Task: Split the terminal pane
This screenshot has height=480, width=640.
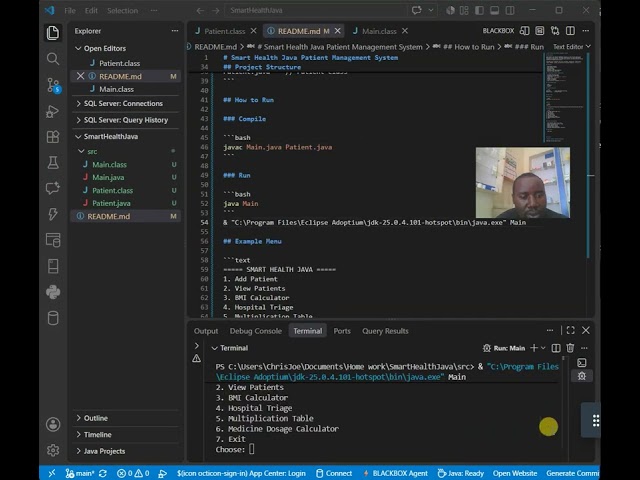Action: (556, 348)
